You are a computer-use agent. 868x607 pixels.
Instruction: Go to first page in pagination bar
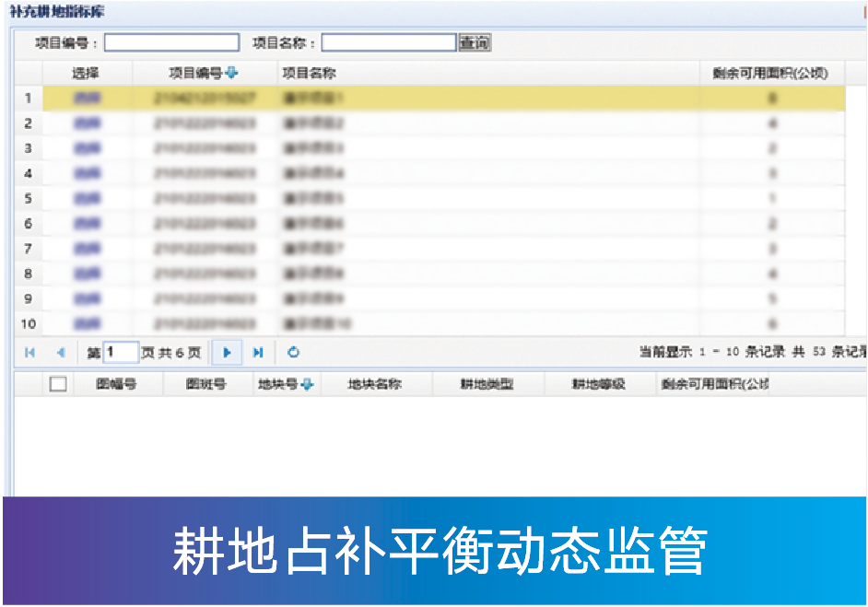30,353
